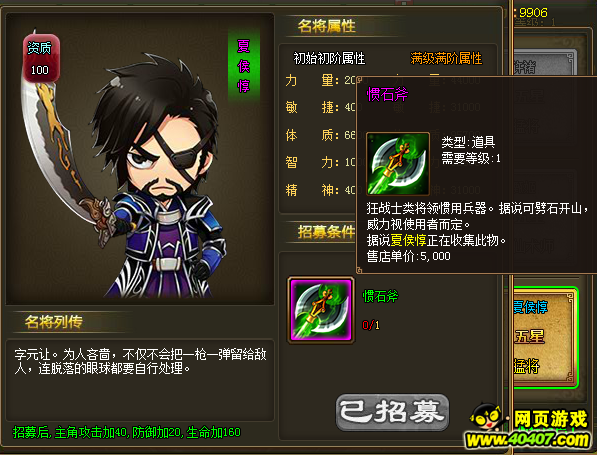Open the www.40407.com website link

point(528,441)
